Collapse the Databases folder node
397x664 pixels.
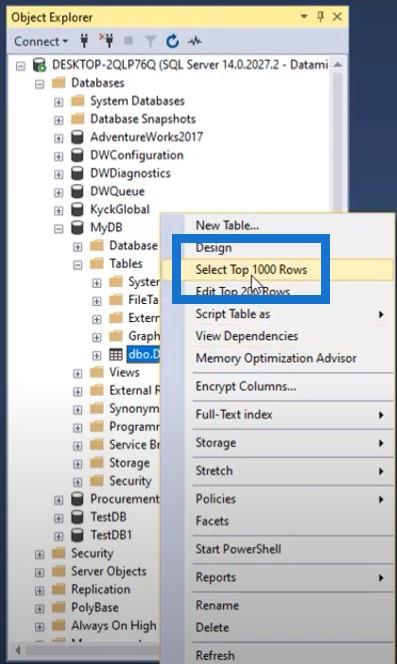tap(39, 84)
